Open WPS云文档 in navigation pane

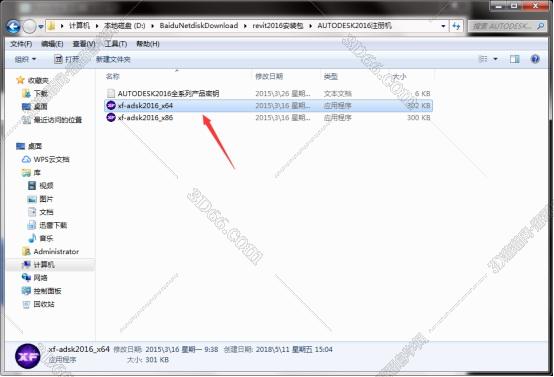pyautogui.click(x=52, y=159)
